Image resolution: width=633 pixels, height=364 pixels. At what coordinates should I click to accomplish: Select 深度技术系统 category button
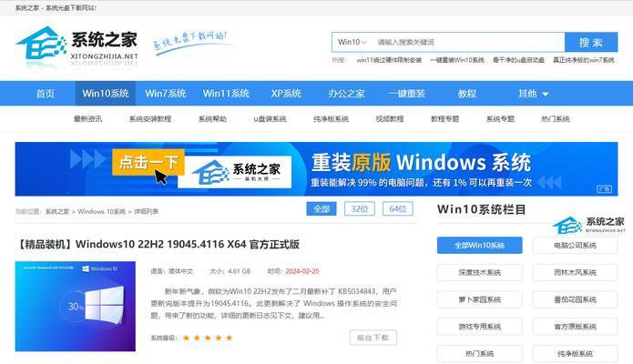click(x=480, y=272)
